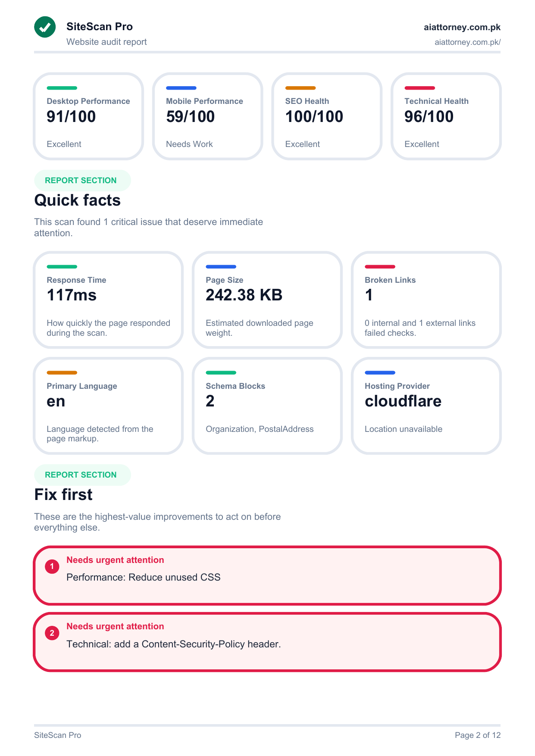Click the 96/100 technical score
This screenshot has width=535, height=756.
point(429,117)
